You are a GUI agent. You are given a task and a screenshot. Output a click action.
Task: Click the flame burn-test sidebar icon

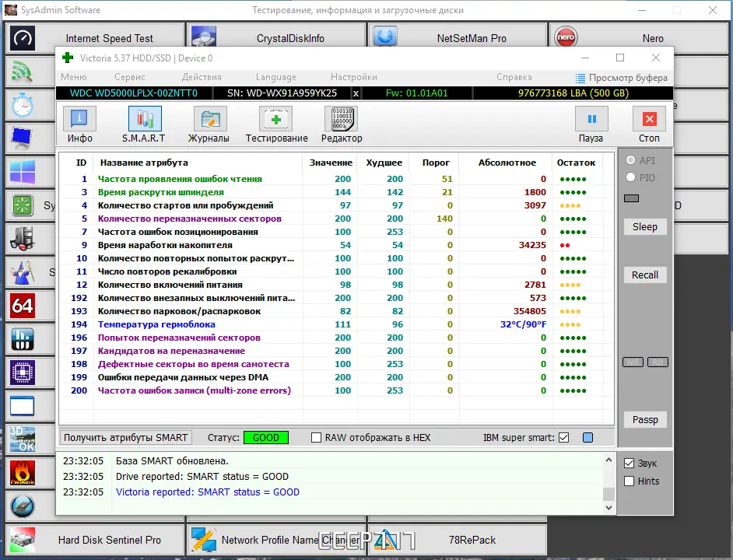click(22, 473)
